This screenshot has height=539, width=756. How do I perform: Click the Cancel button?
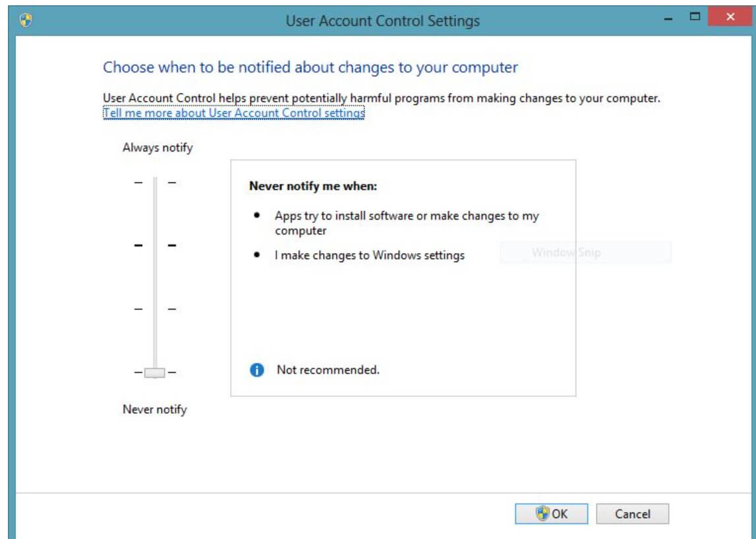click(632, 514)
